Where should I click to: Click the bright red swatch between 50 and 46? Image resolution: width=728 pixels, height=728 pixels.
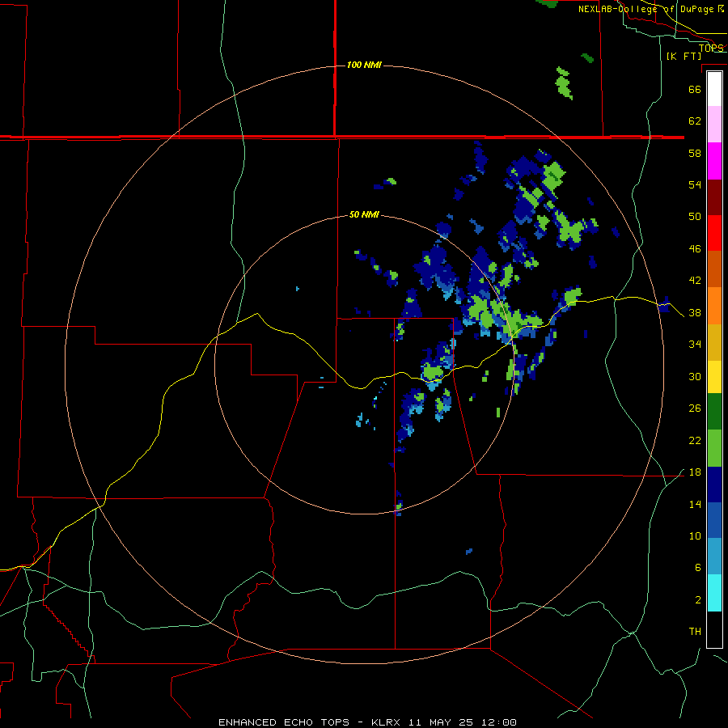[x=714, y=233]
